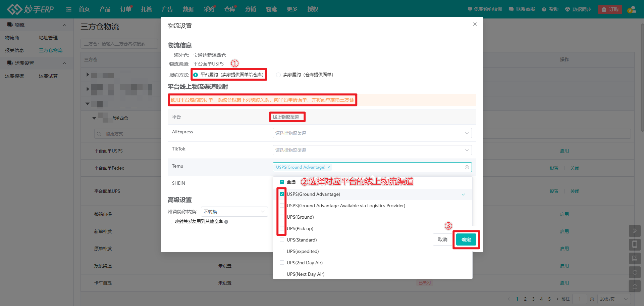The image size is (644, 306).
Task: Open the 订单 top menu
Action: point(126,9)
